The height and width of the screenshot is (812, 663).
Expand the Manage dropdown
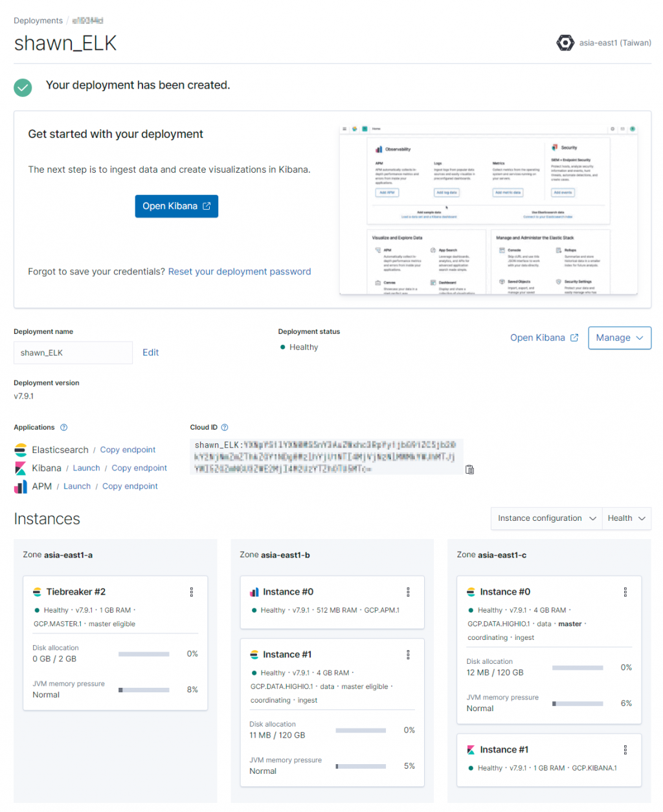(620, 338)
